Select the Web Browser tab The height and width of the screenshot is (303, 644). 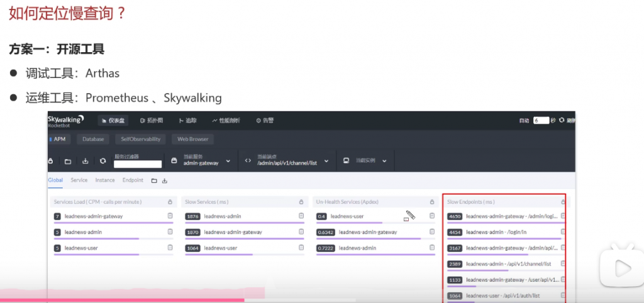pos(193,139)
